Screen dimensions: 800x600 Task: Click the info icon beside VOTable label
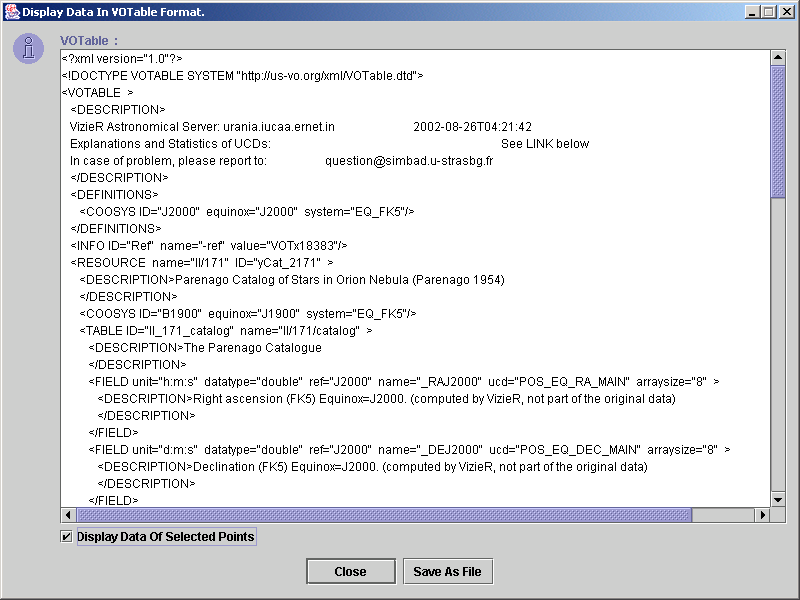tap(29, 49)
